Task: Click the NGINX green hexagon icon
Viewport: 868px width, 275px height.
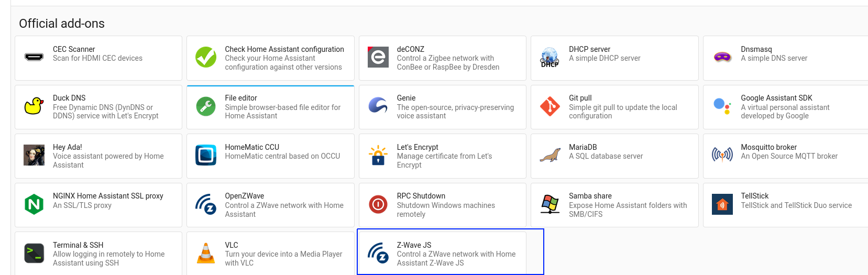Action: pos(34,204)
